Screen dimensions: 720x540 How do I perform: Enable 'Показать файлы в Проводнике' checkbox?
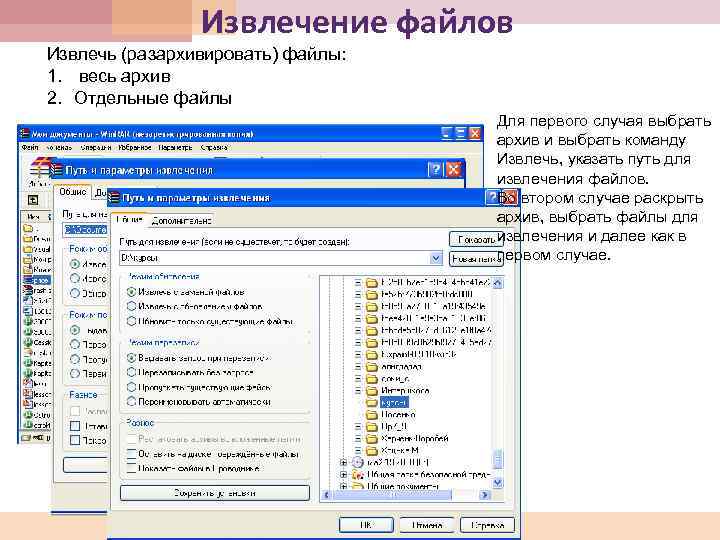point(132,469)
